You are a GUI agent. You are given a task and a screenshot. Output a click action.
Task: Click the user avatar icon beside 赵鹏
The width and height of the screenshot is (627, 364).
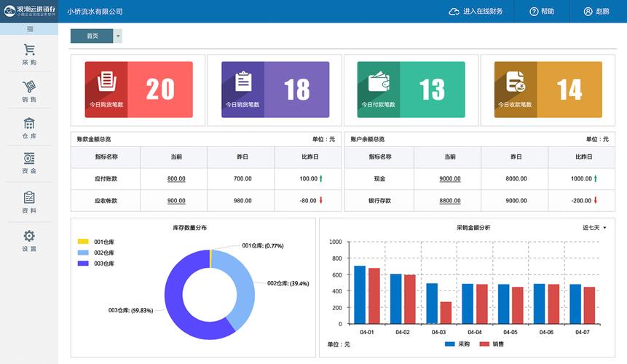588,12
